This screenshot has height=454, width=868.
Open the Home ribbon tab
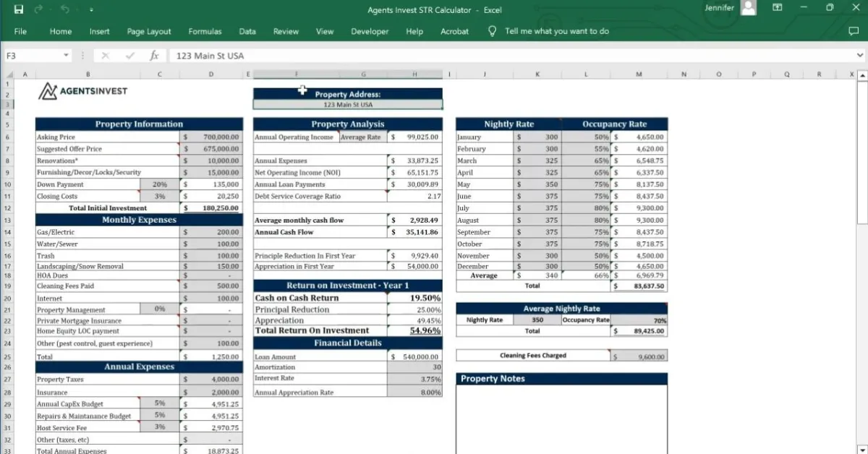point(61,32)
